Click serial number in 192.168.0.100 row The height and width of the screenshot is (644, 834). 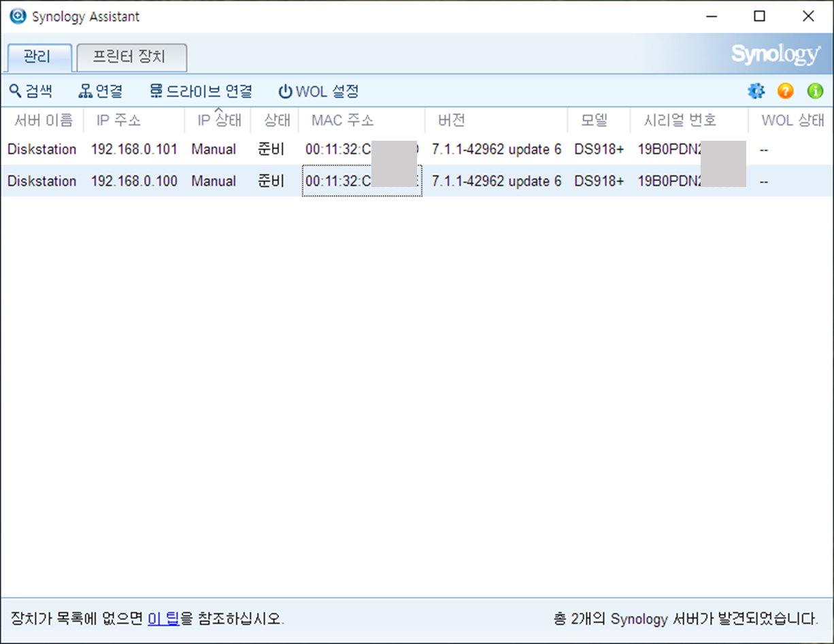691,181
